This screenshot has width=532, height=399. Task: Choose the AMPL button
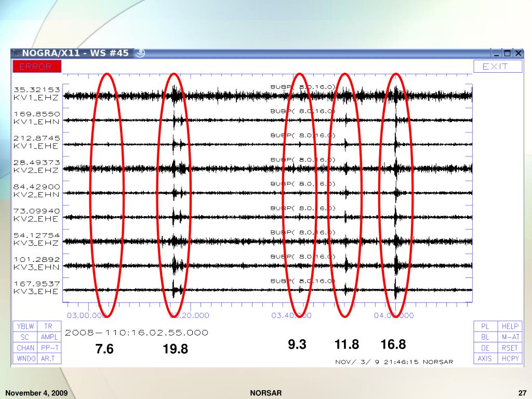[49, 337]
